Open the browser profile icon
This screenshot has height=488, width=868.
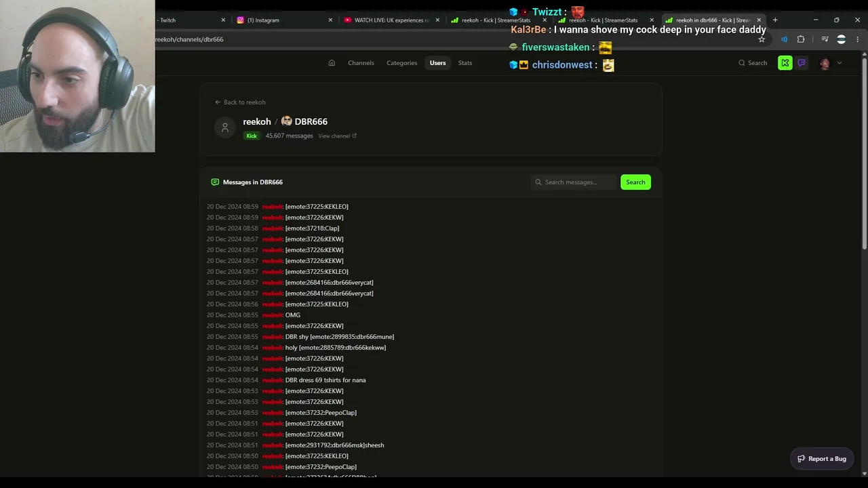coord(842,39)
